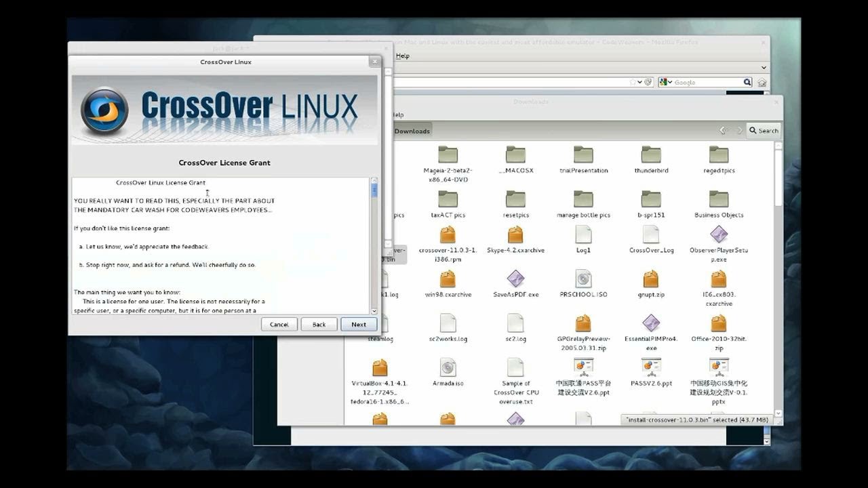
Task: Click the Firefox search magnifier icon
Action: coord(747,82)
